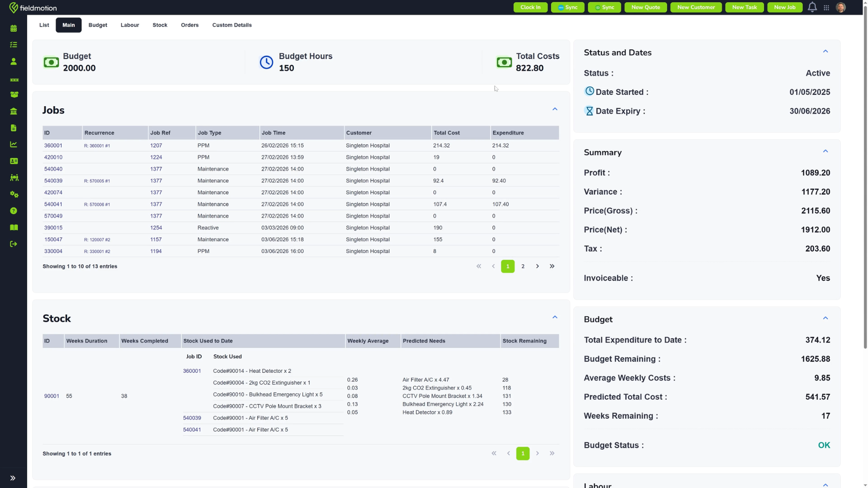Click the New Job button
Screen dimensions: 868x488
coord(785,7)
